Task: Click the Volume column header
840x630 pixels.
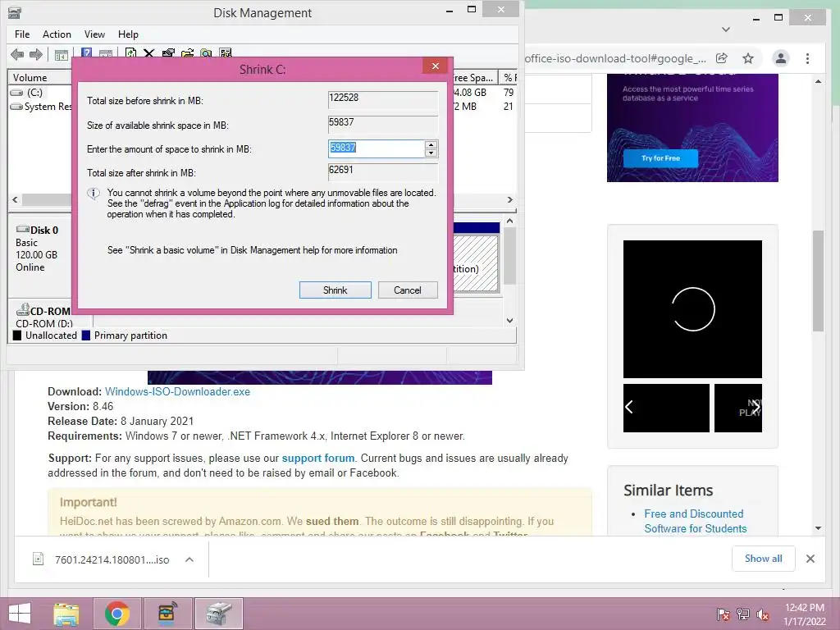Action: click(x=39, y=78)
